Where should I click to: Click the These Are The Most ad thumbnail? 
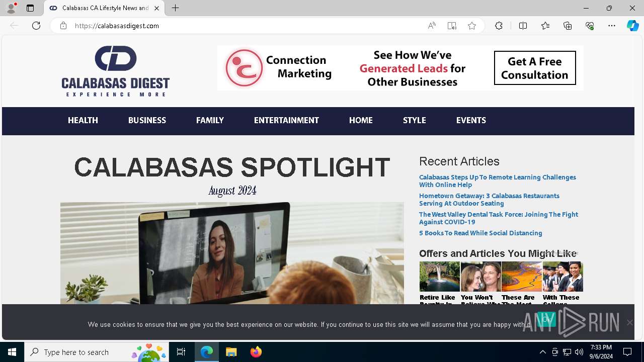[x=522, y=277]
